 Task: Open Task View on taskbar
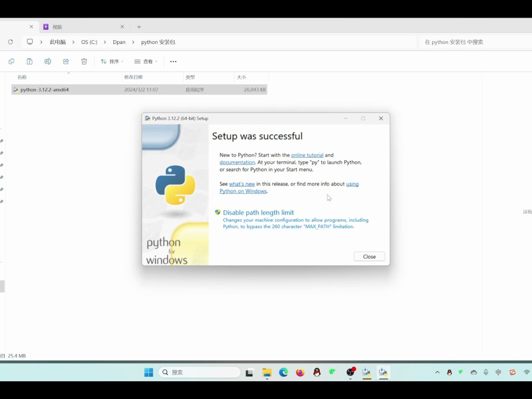(249, 373)
